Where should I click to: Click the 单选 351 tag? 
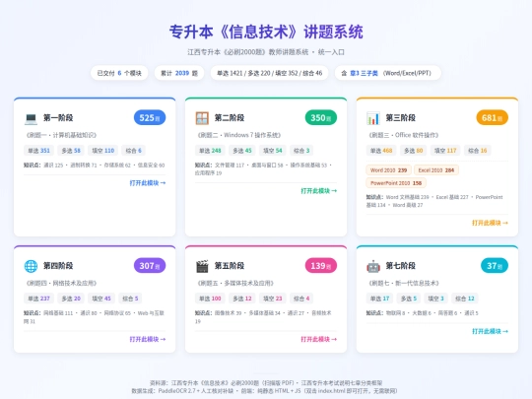point(38,151)
